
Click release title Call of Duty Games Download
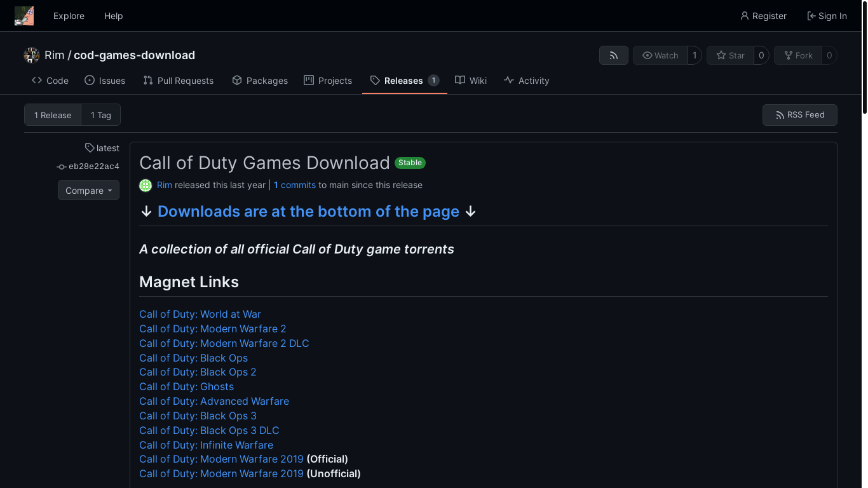click(x=264, y=163)
